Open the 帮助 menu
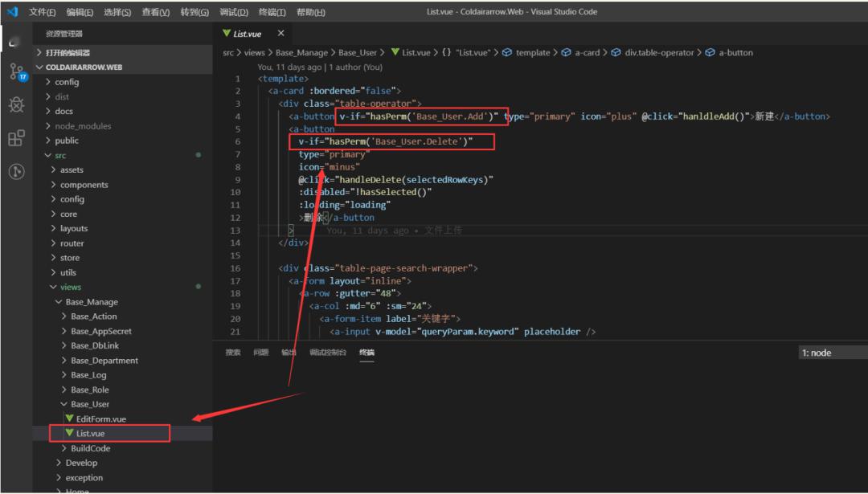 point(312,11)
